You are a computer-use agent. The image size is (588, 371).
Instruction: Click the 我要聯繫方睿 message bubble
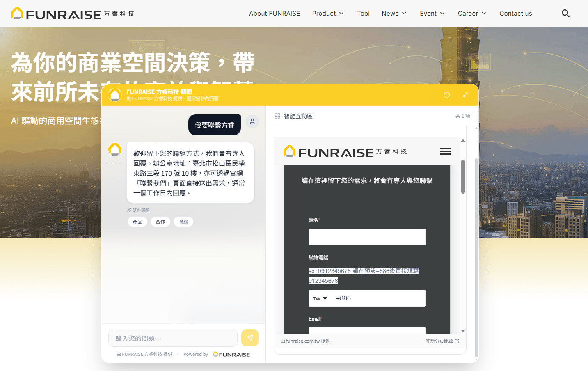(215, 125)
